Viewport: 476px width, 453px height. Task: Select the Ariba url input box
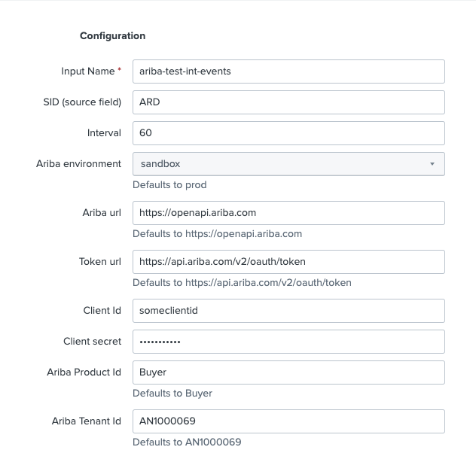point(288,213)
